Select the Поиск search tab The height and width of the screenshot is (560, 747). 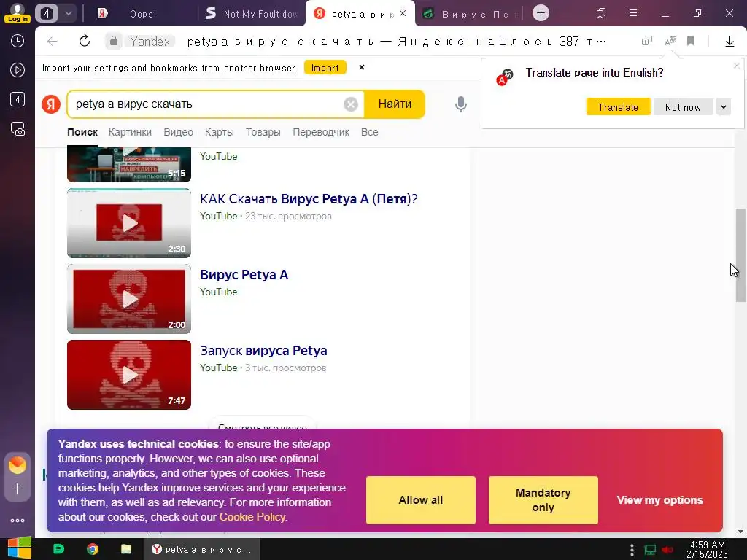(82, 133)
